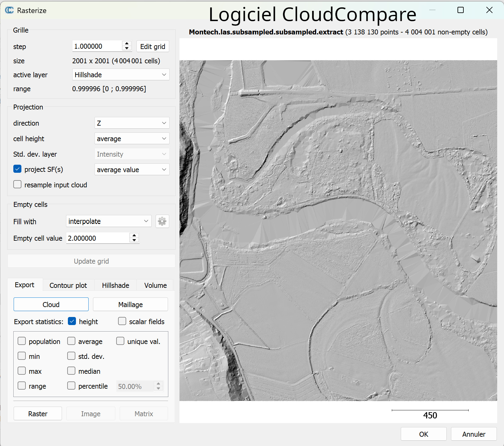Check the min statistic
Image resolution: width=504 pixels, height=446 pixels.
[x=22, y=356]
